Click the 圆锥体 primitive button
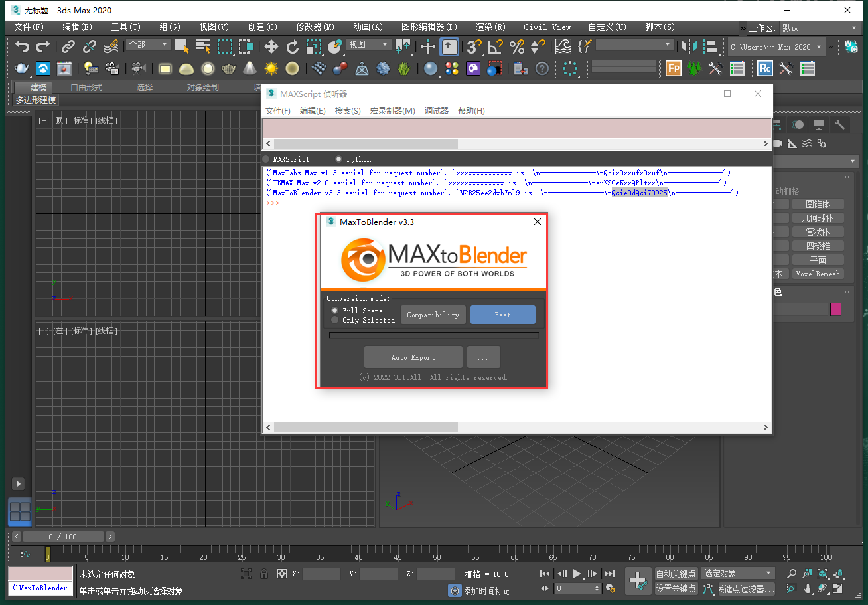868x605 pixels. [818, 205]
